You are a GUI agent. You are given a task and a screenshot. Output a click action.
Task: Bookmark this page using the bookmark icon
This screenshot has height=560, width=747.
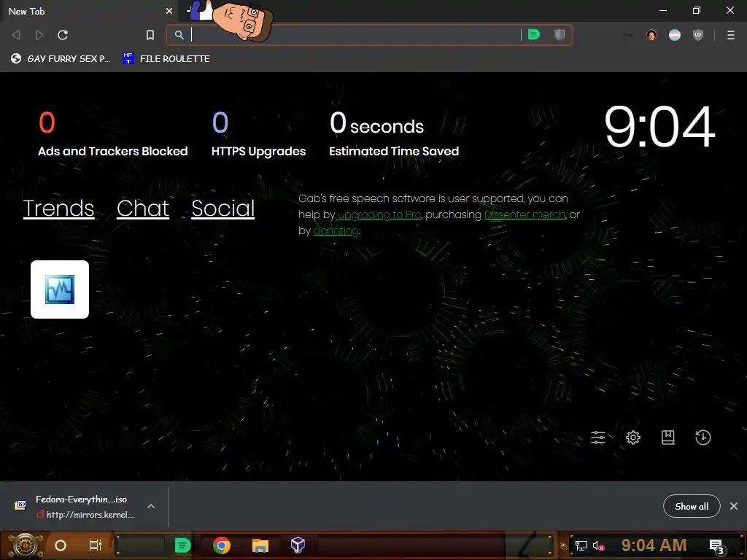pos(150,35)
